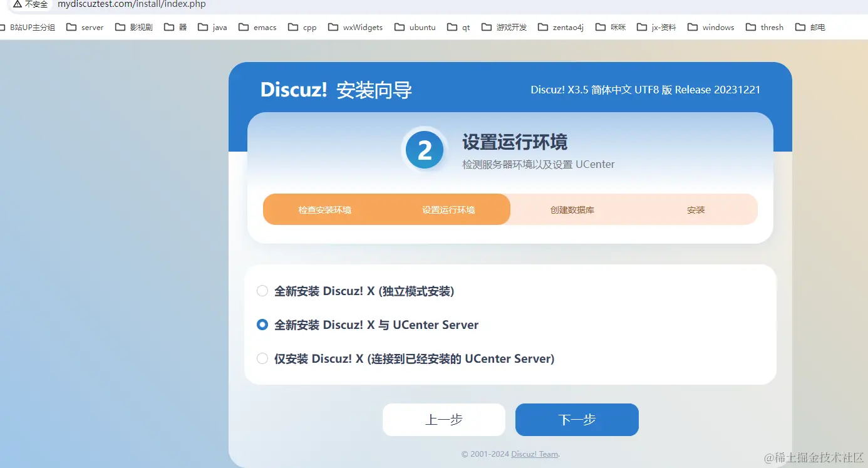Open the emacs bookmark folder
The width and height of the screenshot is (868, 468).
pos(257,27)
